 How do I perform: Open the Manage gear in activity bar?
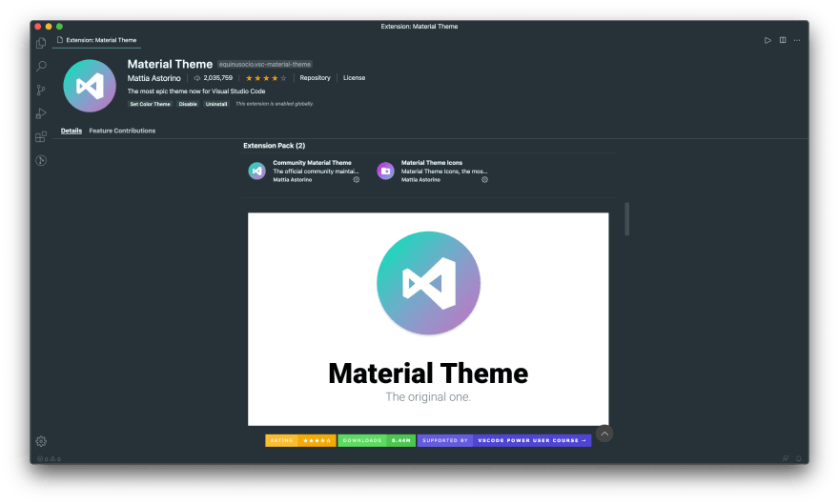[41, 441]
